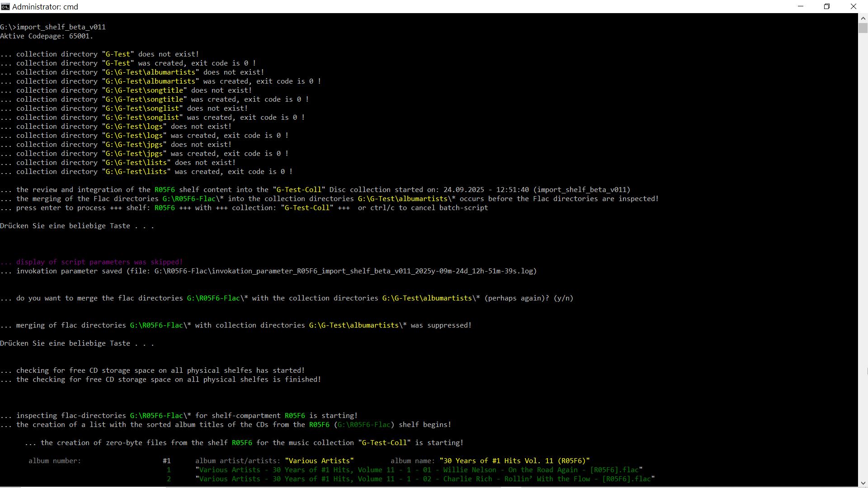Click the scrollbar down arrow
868x488 pixels.
(863, 483)
